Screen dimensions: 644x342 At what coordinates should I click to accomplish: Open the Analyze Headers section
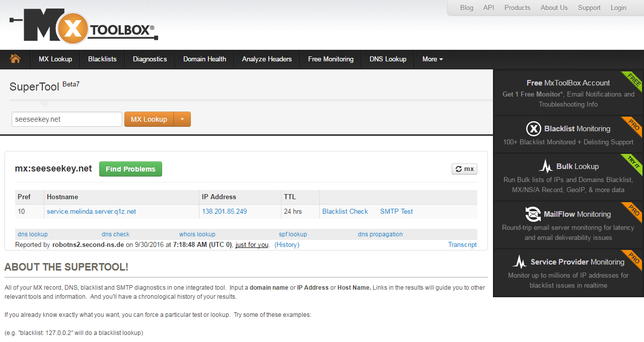pos(266,59)
